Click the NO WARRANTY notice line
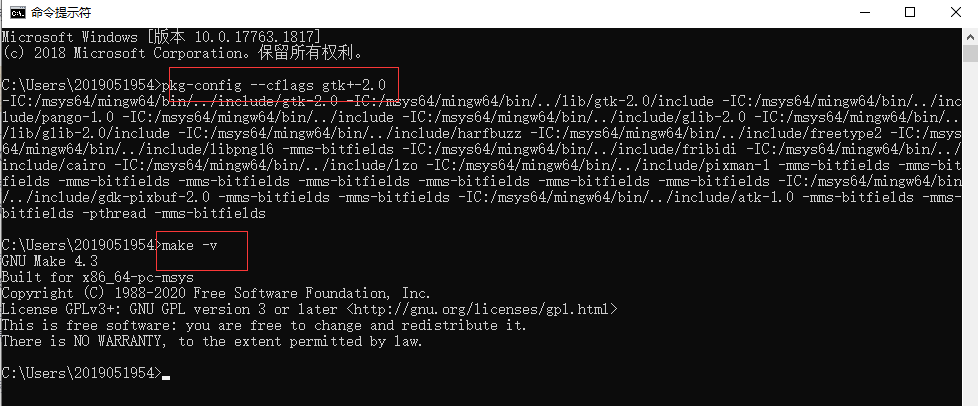The height and width of the screenshot is (406, 978). coord(212,342)
